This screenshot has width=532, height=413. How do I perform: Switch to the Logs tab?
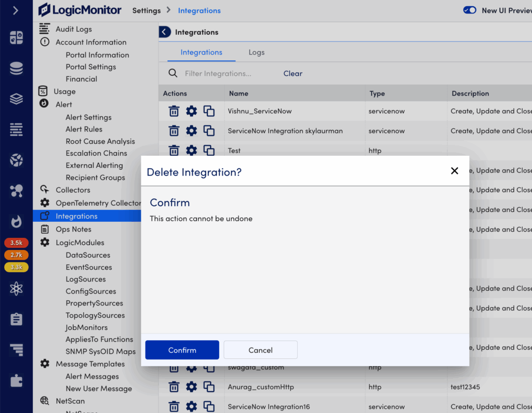(x=256, y=52)
